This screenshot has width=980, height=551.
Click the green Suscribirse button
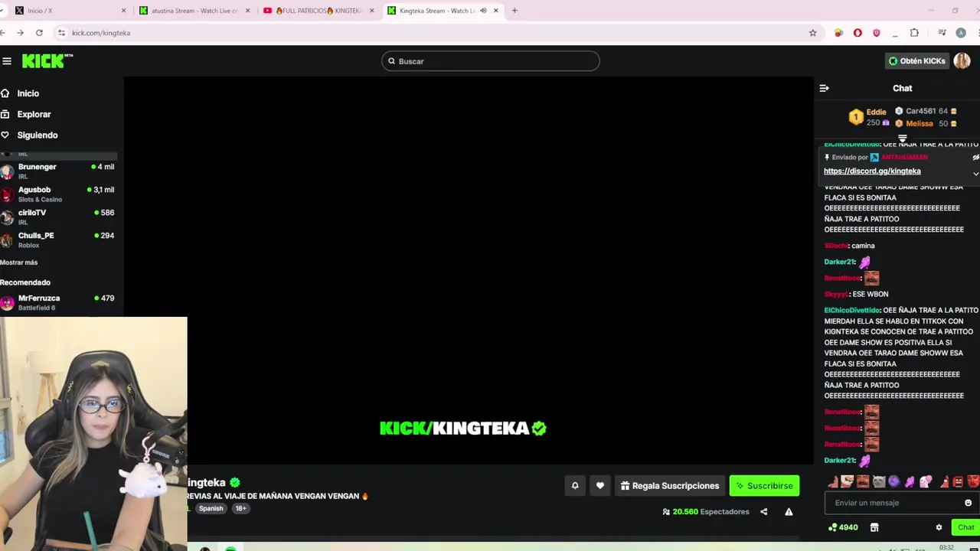point(764,486)
